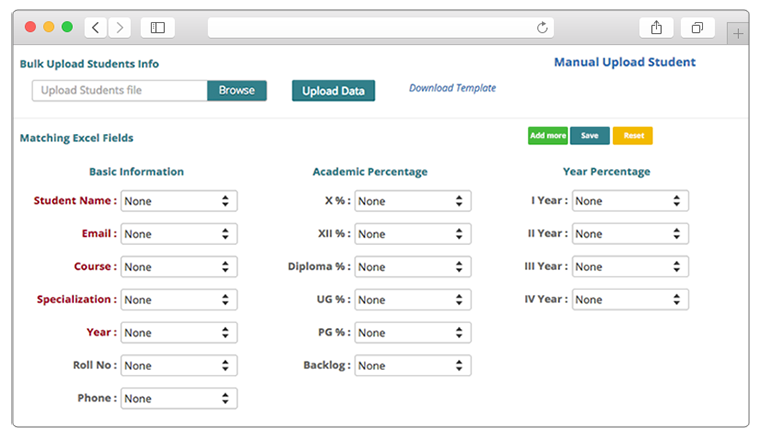Open the share icon in browser toolbar
760x437 pixels.
(656, 28)
